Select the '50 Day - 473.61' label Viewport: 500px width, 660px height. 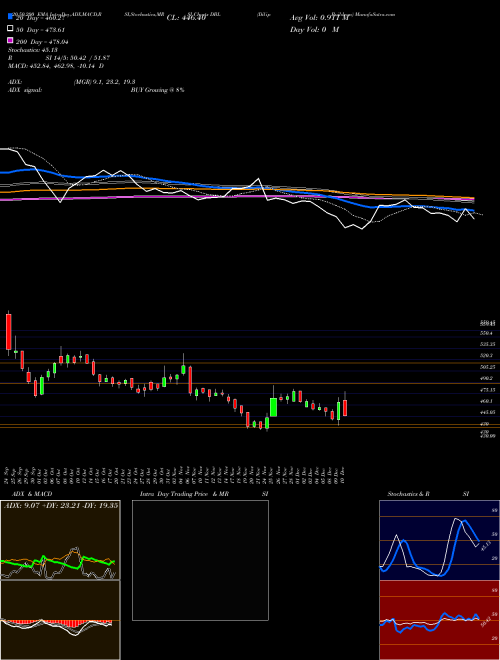(41, 30)
